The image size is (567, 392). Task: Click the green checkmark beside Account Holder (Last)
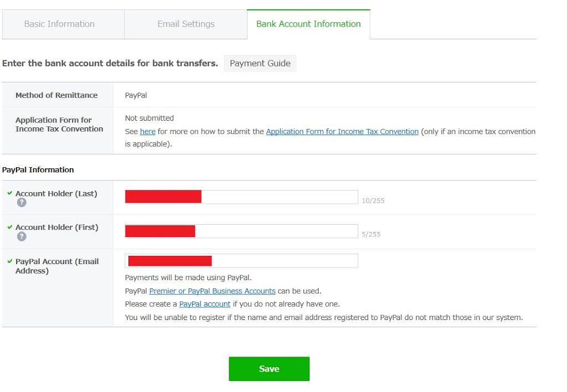pyautogui.click(x=9, y=193)
